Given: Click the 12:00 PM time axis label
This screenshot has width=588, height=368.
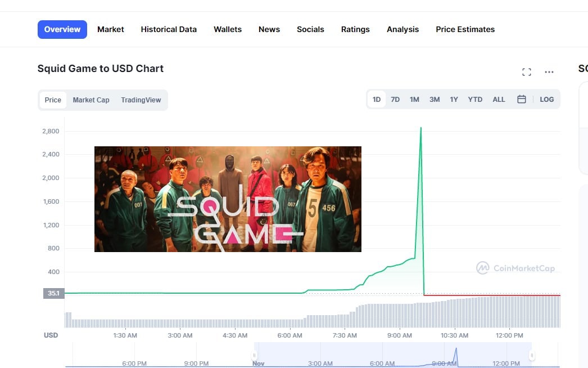Looking at the screenshot, I should coord(509,335).
